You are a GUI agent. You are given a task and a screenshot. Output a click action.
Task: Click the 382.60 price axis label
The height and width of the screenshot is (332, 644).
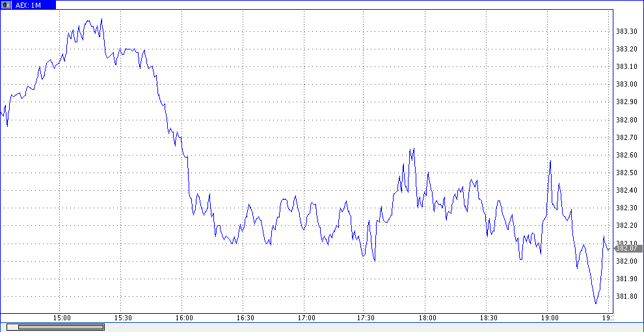tap(626, 155)
